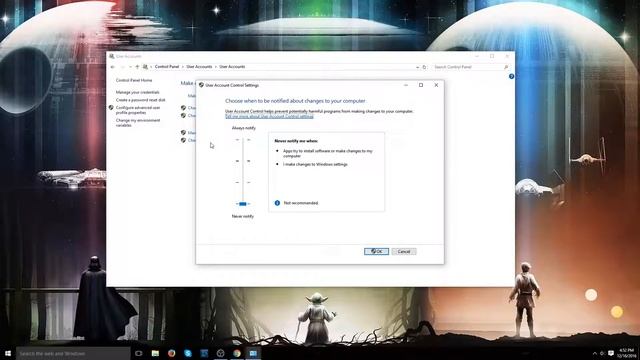Open Configure advanced user profile properties
The height and width of the screenshot is (360, 640).
(x=138, y=110)
